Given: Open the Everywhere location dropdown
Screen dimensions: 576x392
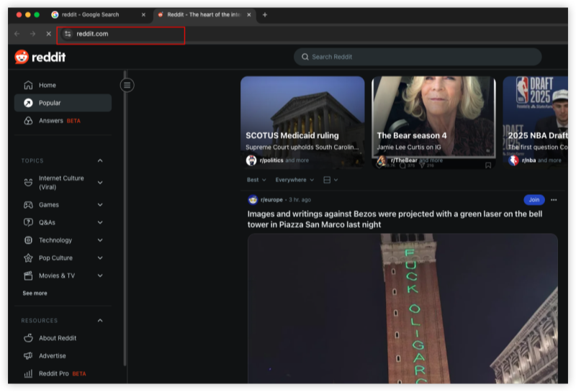Looking at the screenshot, I should (x=294, y=180).
